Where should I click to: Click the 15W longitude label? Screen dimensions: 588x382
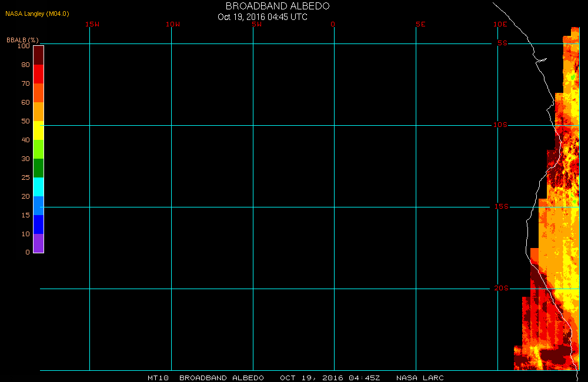point(92,24)
